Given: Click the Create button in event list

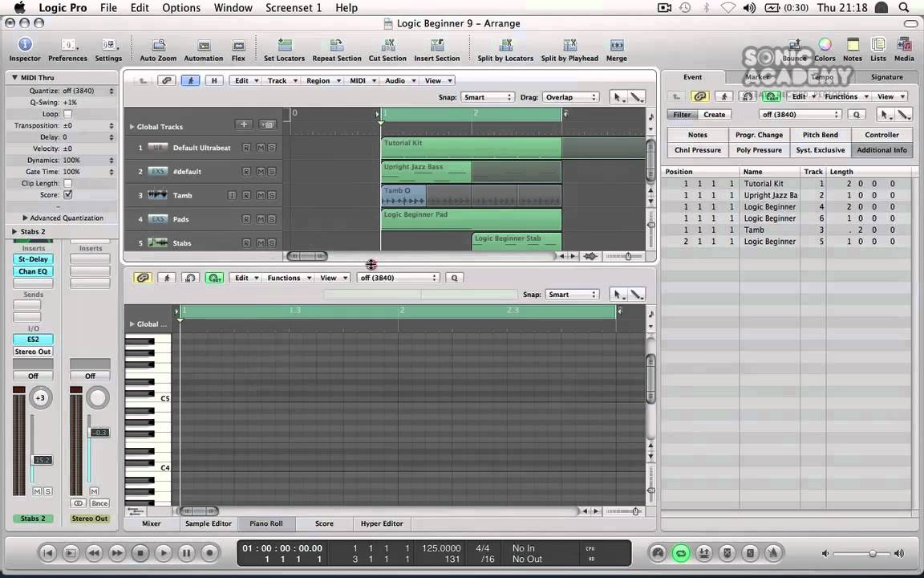Looking at the screenshot, I should click(x=714, y=115).
